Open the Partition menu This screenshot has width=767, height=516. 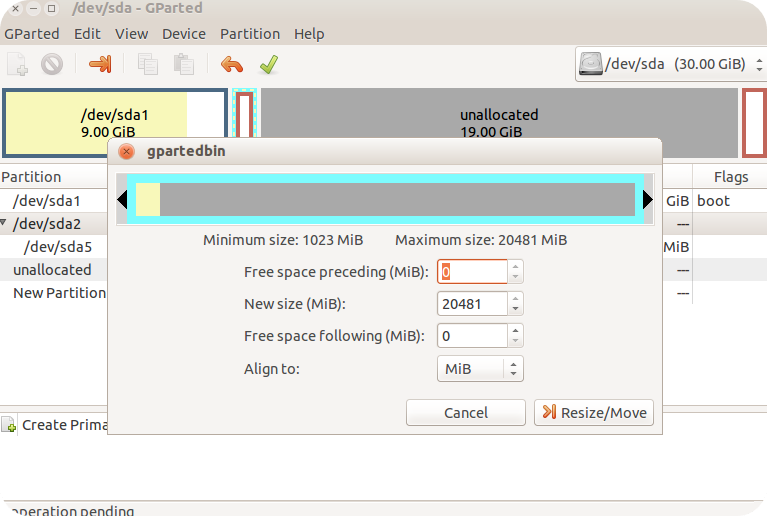(x=250, y=34)
